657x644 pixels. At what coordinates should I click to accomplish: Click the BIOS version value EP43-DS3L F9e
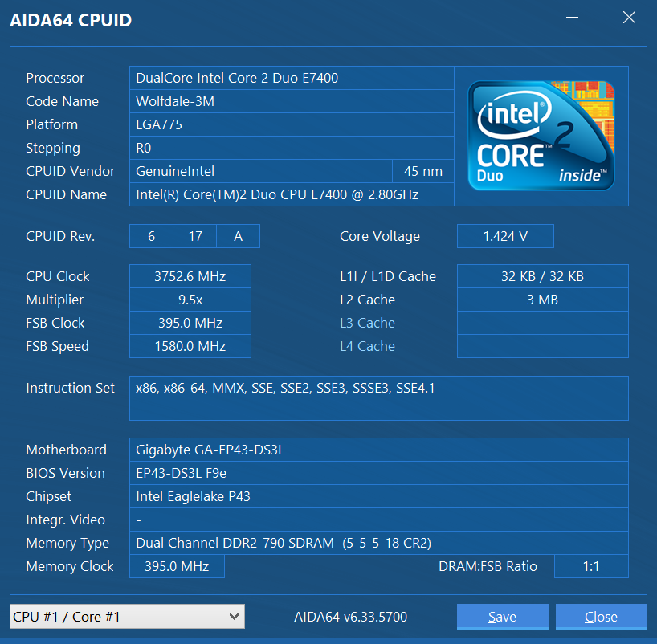click(379, 473)
